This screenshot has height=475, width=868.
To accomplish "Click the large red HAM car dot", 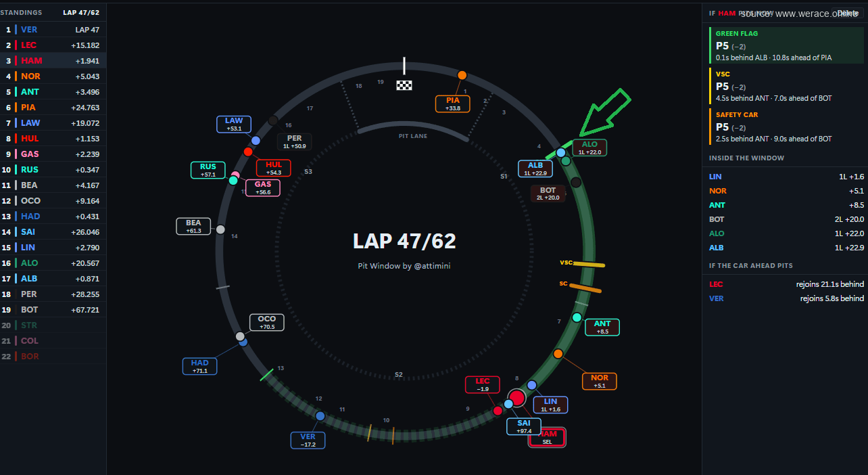I will click(516, 398).
